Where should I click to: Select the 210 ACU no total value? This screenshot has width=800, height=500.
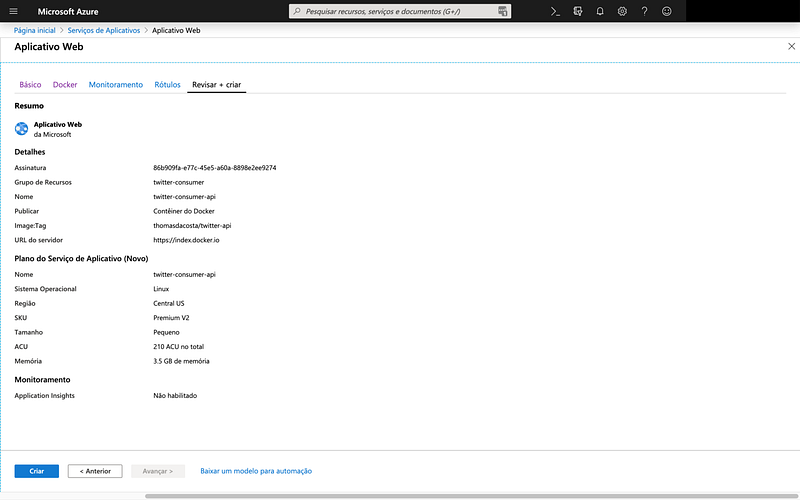[x=179, y=346]
